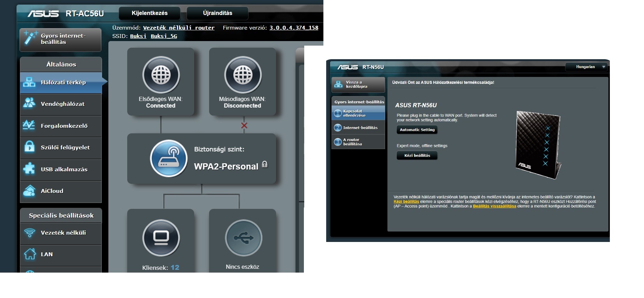Click Gyors internet-beállítás header in RT-N56U
The width and height of the screenshot is (644, 298).
tap(359, 102)
